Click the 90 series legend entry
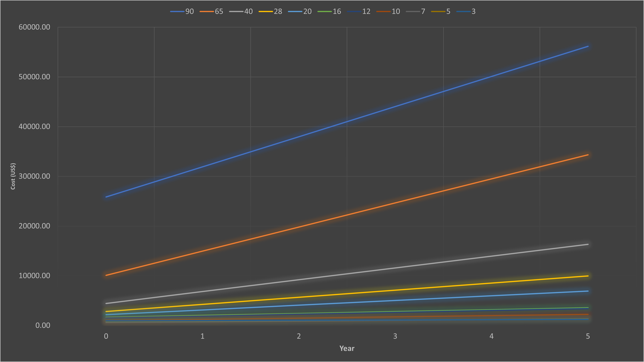This screenshot has height=362, width=644. 182,11
